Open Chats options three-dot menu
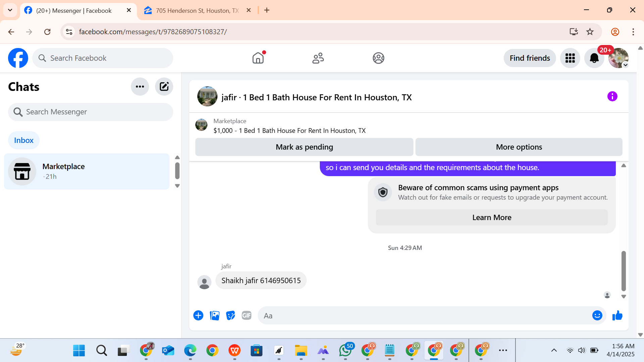Image resolution: width=644 pixels, height=362 pixels. click(140, 87)
